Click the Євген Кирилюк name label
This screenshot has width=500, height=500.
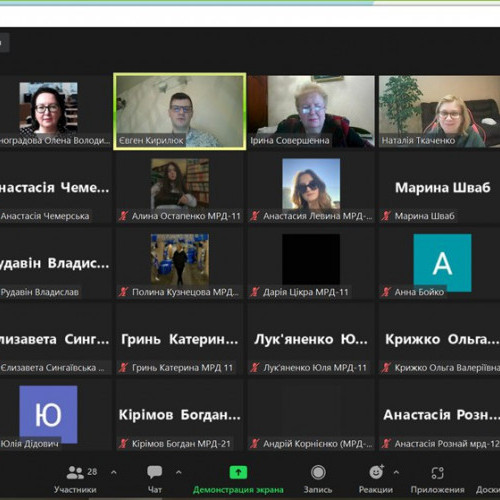click(x=151, y=141)
